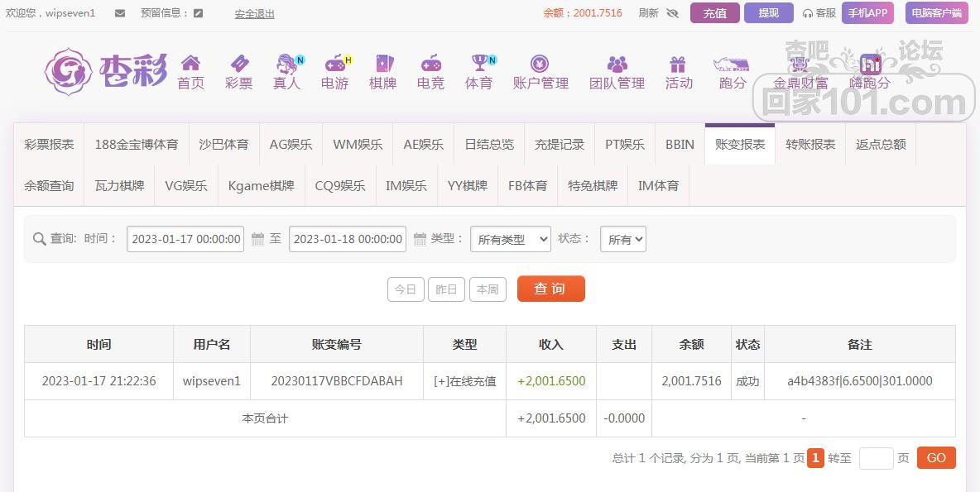This screenshot has height=492, width=980.
Task: Open calendar picker for end date
Action: pyautogui.click(x=420, y=239)
